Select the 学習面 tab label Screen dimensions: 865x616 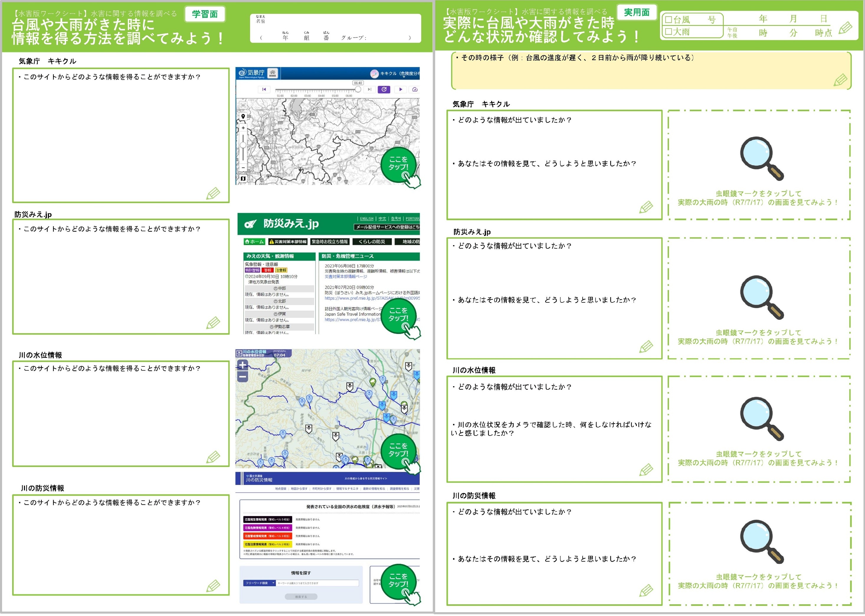pyautogui.click(x=205, y=14)
